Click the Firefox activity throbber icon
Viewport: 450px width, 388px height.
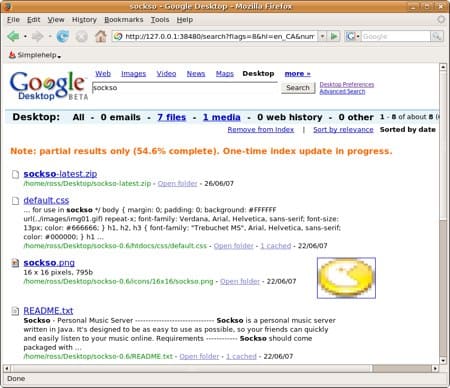click(441, 20)
